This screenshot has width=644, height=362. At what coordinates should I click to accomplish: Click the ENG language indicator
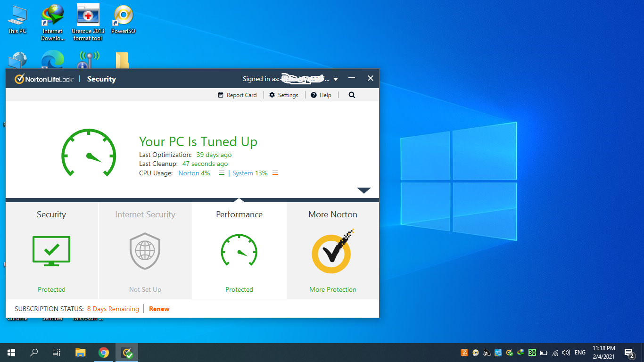pos(580,353)
